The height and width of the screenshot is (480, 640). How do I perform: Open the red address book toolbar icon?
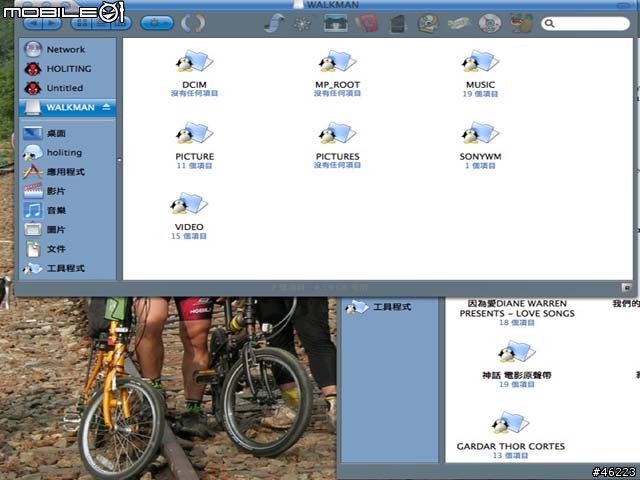tap(367, 23)
